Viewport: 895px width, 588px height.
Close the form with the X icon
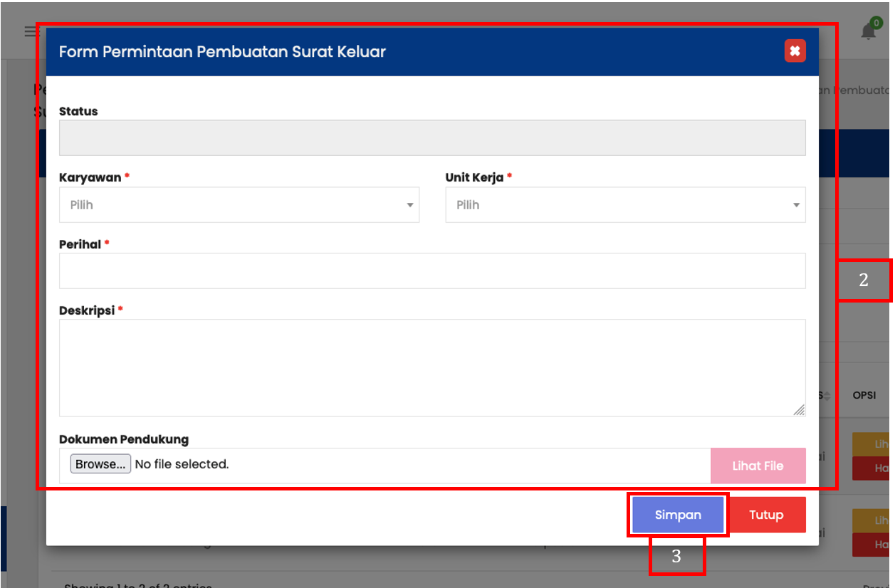pos(795,51)
